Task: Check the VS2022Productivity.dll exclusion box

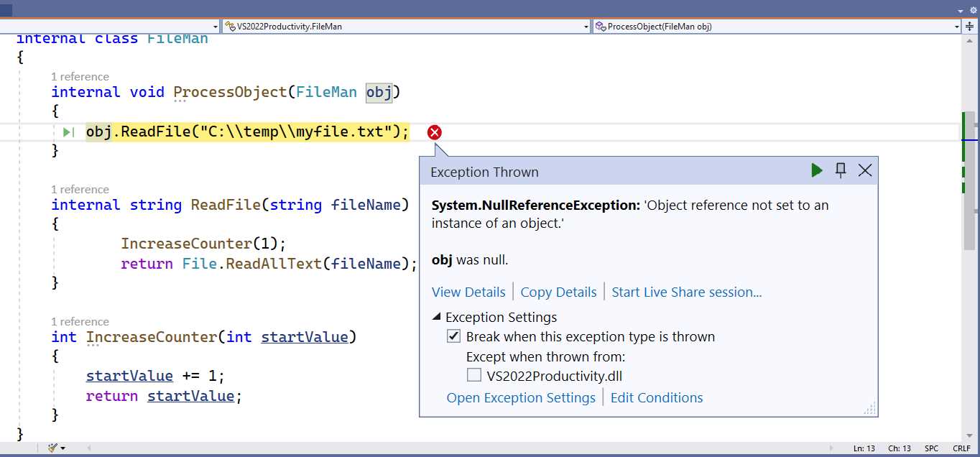Action: pos(474,374)
